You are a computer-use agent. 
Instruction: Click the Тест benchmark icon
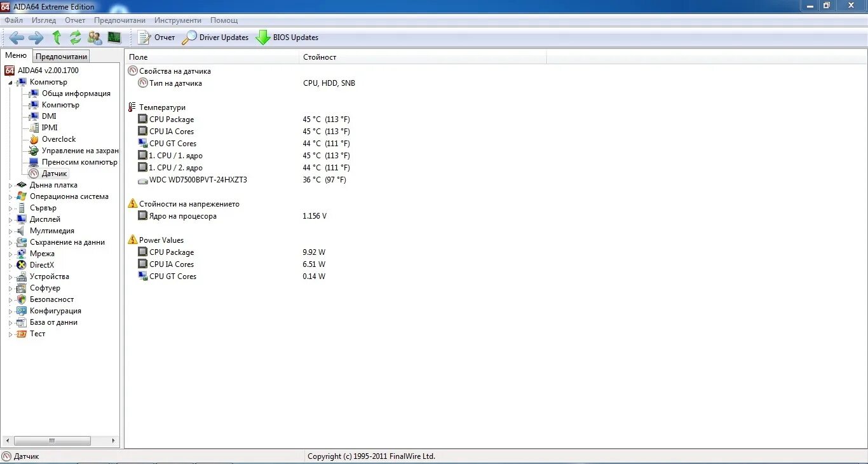(x=22, y=334)
